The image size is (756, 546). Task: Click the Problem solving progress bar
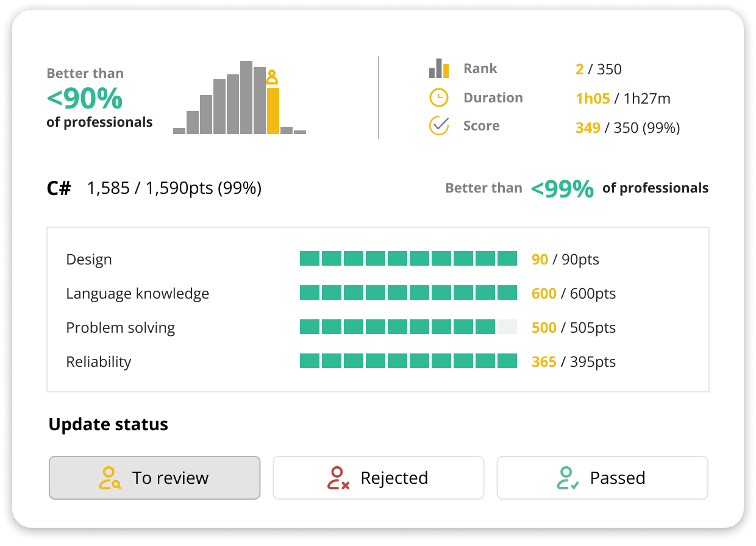pyautogui.click(x=407, y=327)
